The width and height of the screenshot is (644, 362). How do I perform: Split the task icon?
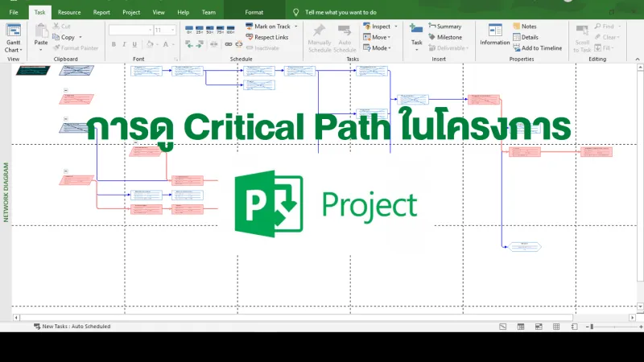click(x=214, y=44)
